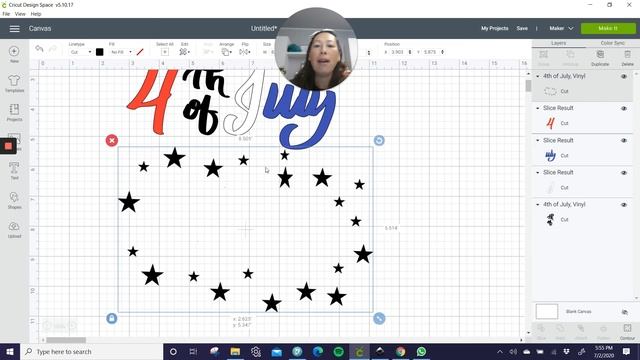Screen dimensions: 640x360
Task: Open the View menu
Action: [20, 14]
